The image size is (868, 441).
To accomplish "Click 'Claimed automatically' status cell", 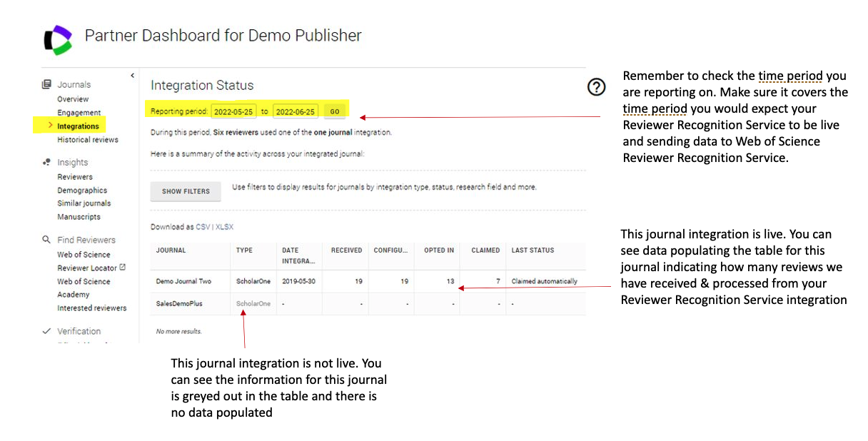I will [x=545, y=281].
